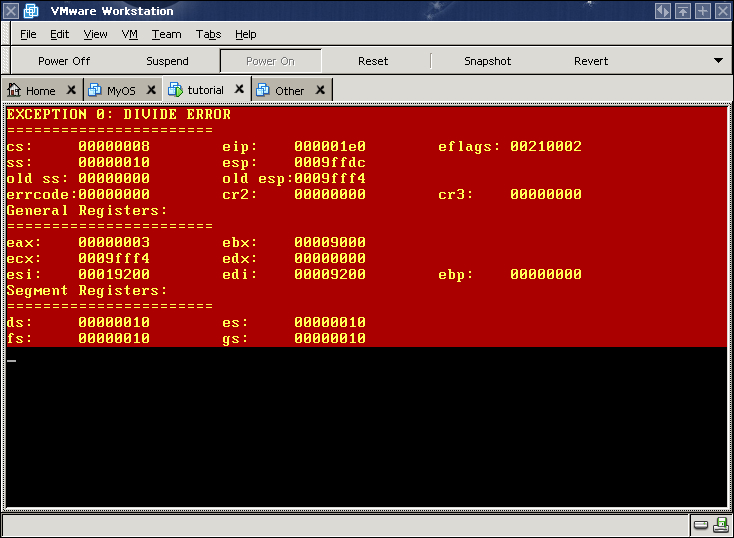Switch to the Home tab
Screen dimensions: 734x538
coord(41,90)
